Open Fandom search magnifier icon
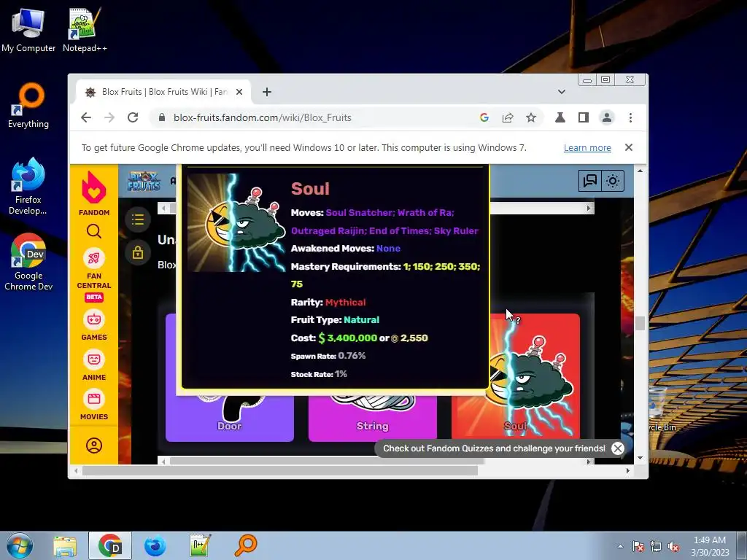Image resolution: width=747 pixels, height=560 pixels. tap(94, 231)
